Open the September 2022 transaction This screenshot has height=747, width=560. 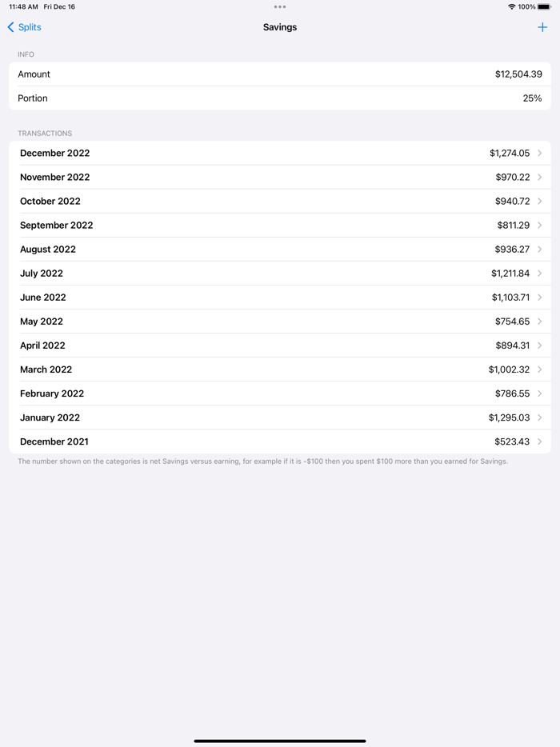coord(280,225)
